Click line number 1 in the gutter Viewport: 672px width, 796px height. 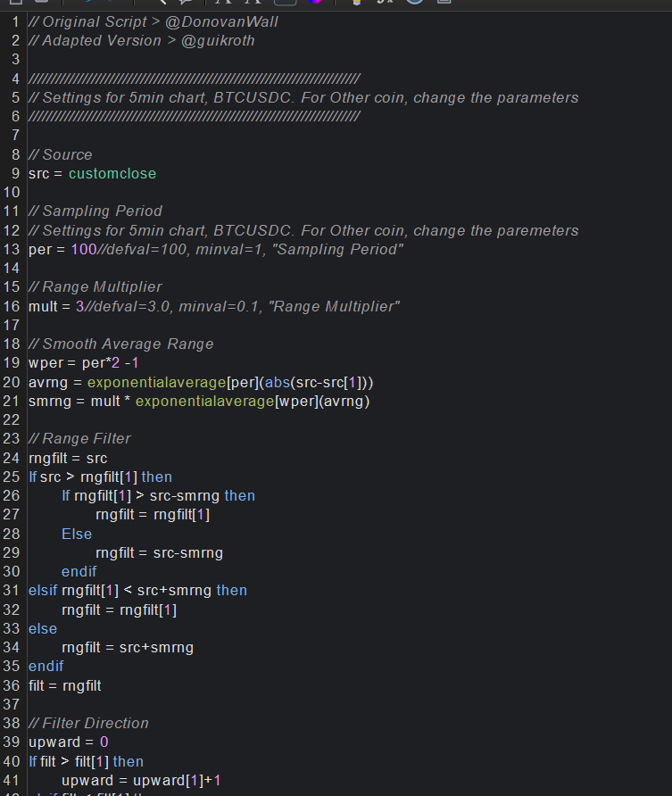(16, 21)
